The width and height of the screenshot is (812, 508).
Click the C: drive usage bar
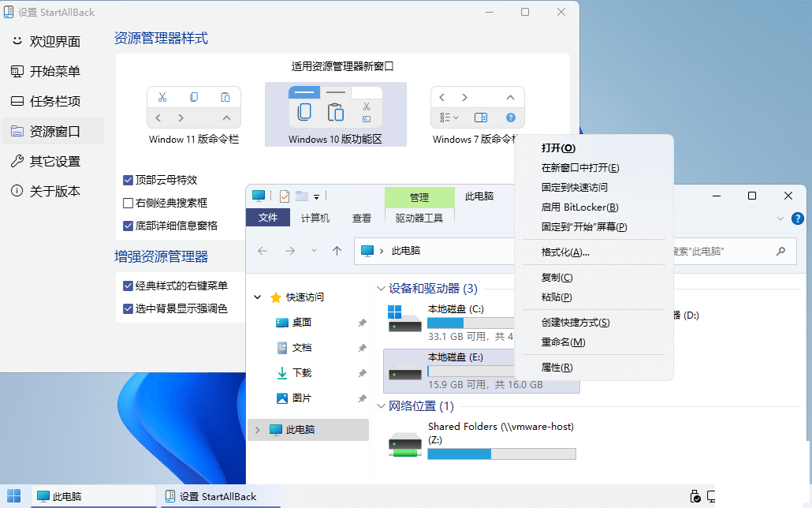[x=470, y=323]
